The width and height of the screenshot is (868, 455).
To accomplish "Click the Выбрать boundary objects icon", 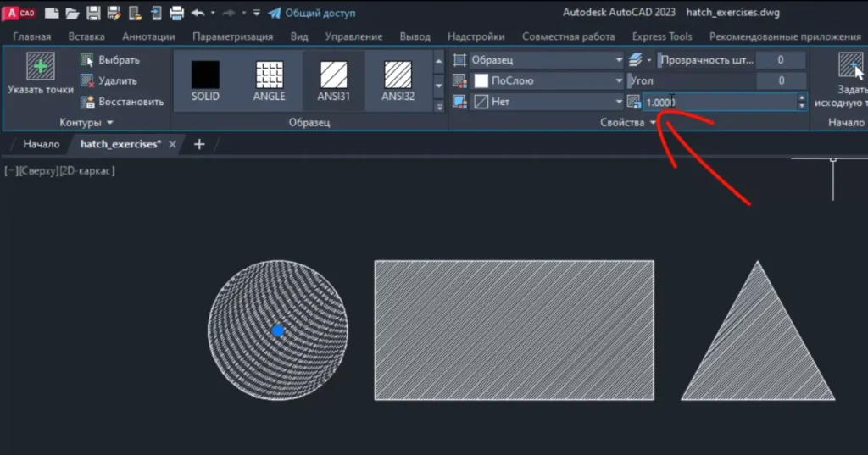I will point(87,60).
